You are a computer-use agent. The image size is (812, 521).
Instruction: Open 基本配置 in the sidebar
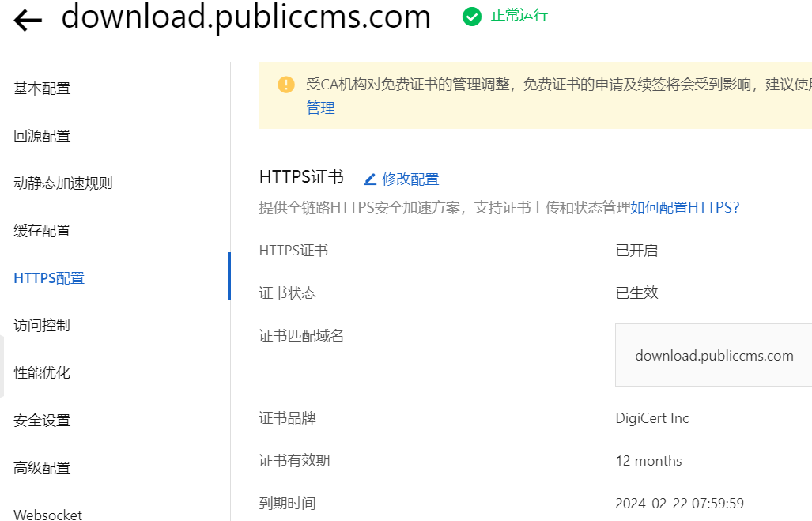(x=42, y=89)
